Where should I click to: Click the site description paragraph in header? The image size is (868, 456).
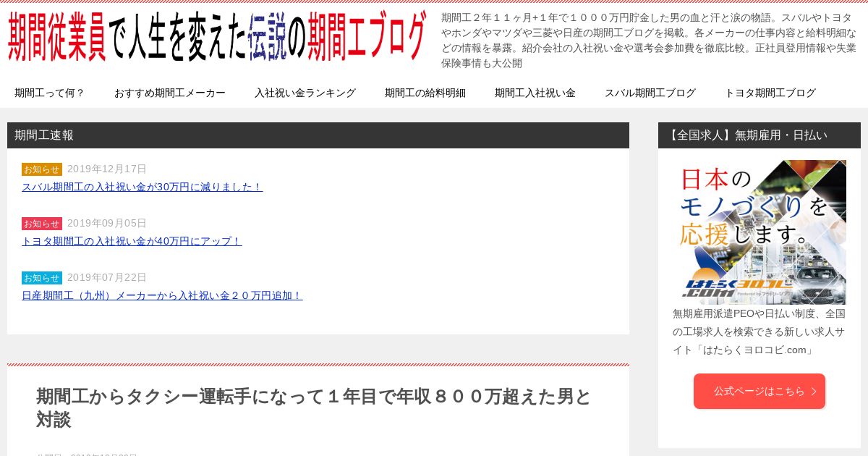point(649,40)
